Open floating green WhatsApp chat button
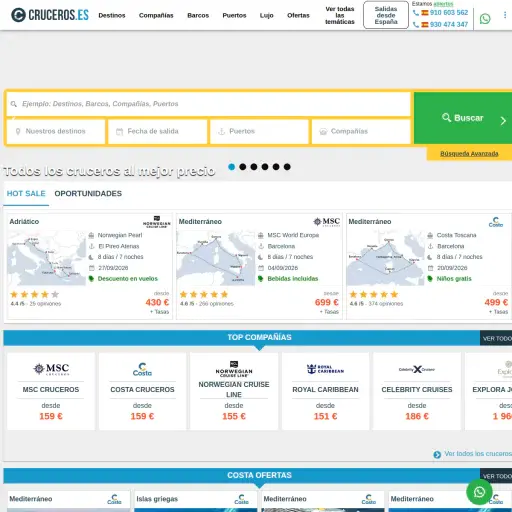The image size is (512, 512). pyautogui.click(x=479, y=492)
